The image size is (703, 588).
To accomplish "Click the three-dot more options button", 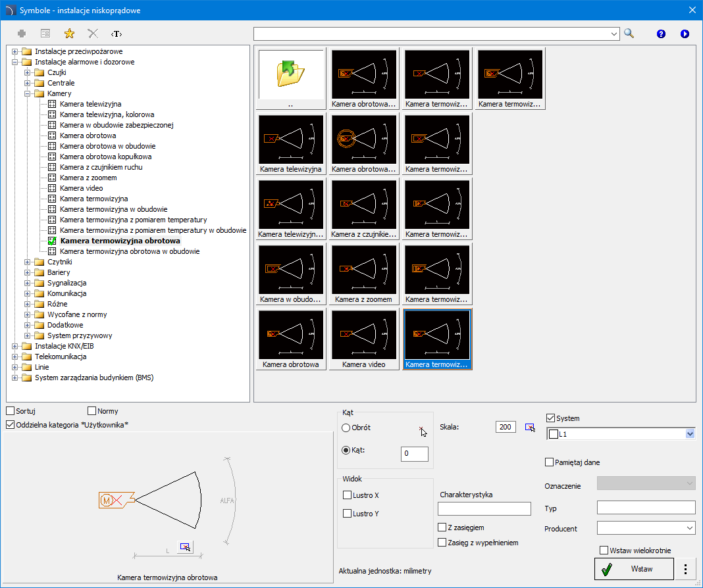I will [686, 569].
